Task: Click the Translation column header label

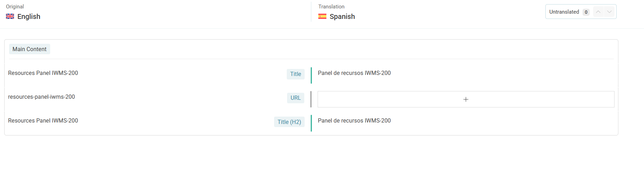Action: [x=331, y=7]
